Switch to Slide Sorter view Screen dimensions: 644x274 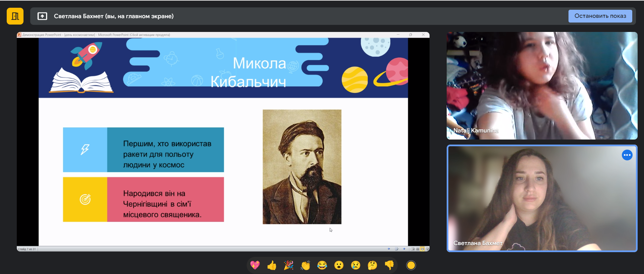click(417, 249)
